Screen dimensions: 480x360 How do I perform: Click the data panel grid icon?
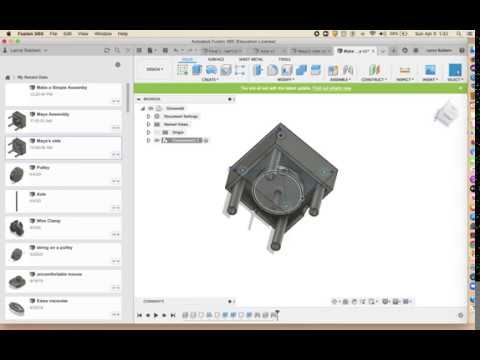(x=139, y=51)
